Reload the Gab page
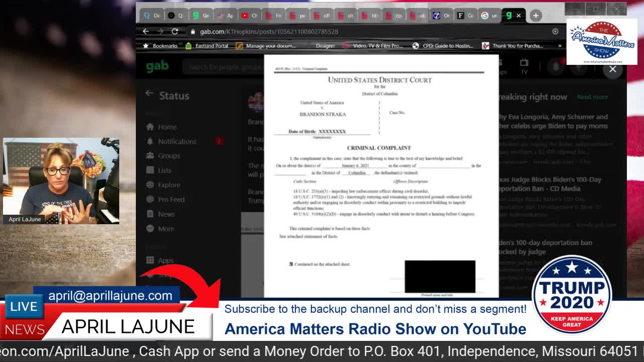This screenshot has width=644, height=362. [x=175, y=31]
